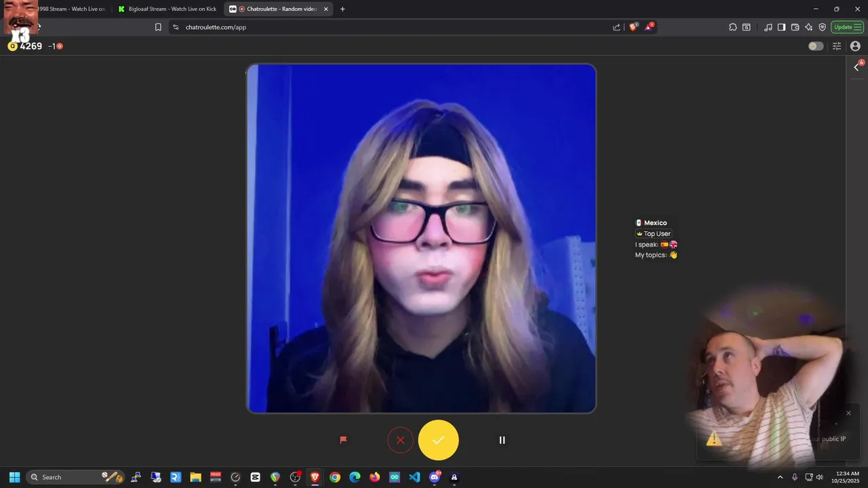The height and width of the screenshot is (488, 868).
Task: Accept partner with the yellow checkmark button
Action: 439,440
